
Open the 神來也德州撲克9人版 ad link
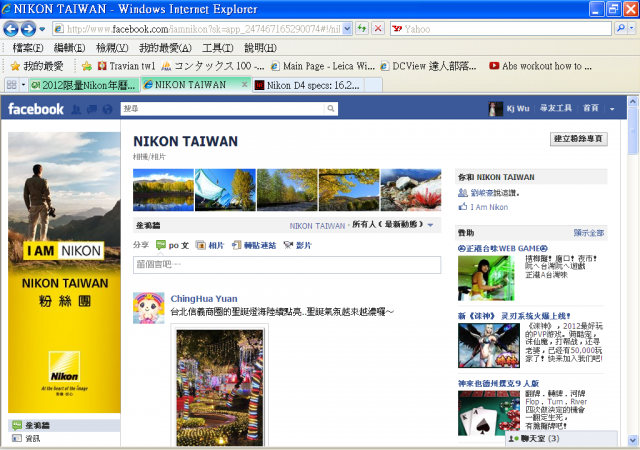coord(498,383)
